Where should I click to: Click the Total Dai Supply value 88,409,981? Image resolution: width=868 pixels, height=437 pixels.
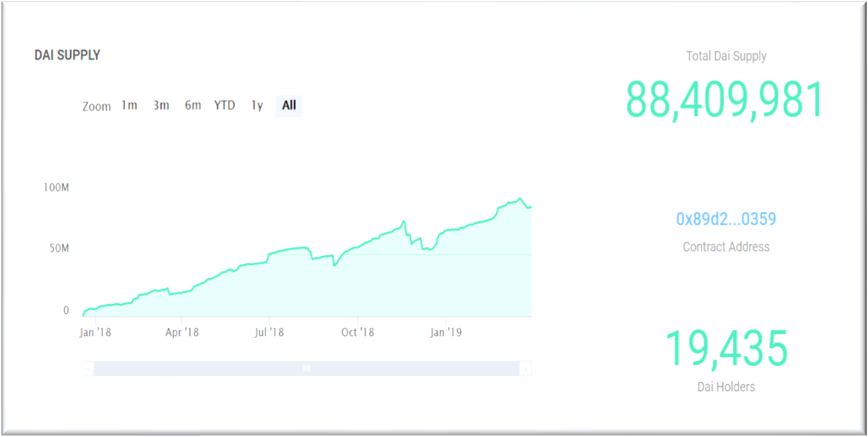tap(725, 100)
